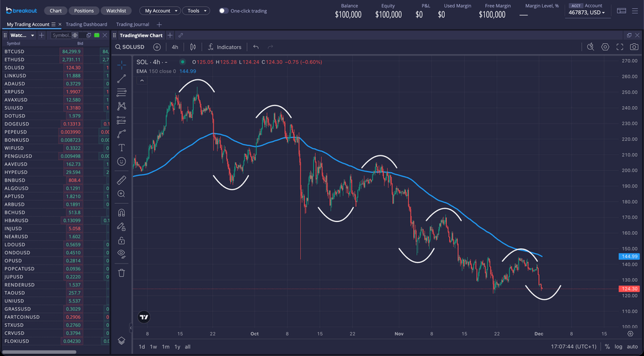Select the Text annotation tool

coord(121,148)
